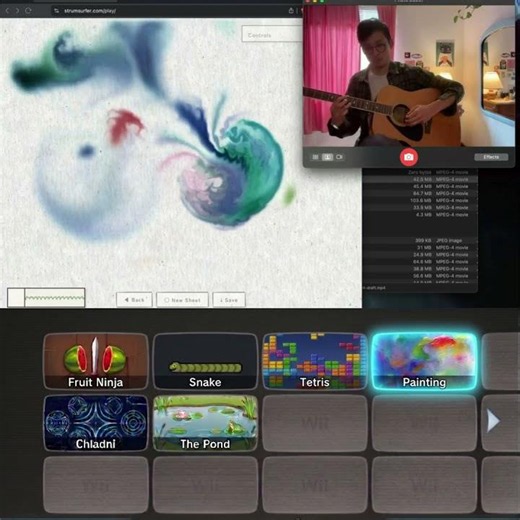
Task: Open the Controls panel on the canvas
Action: point(272,34)
